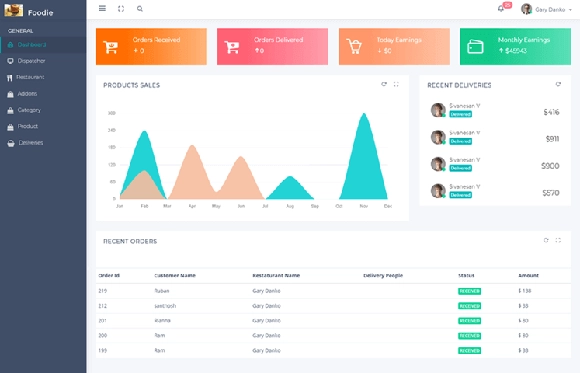580x373 pixels.
Task: Open Dashboard in the sidebar
Action: 43,45
